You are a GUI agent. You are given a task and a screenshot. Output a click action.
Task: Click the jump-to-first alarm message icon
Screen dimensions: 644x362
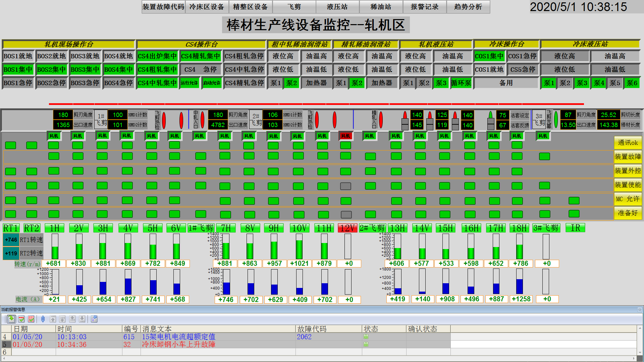coord(53,319)
